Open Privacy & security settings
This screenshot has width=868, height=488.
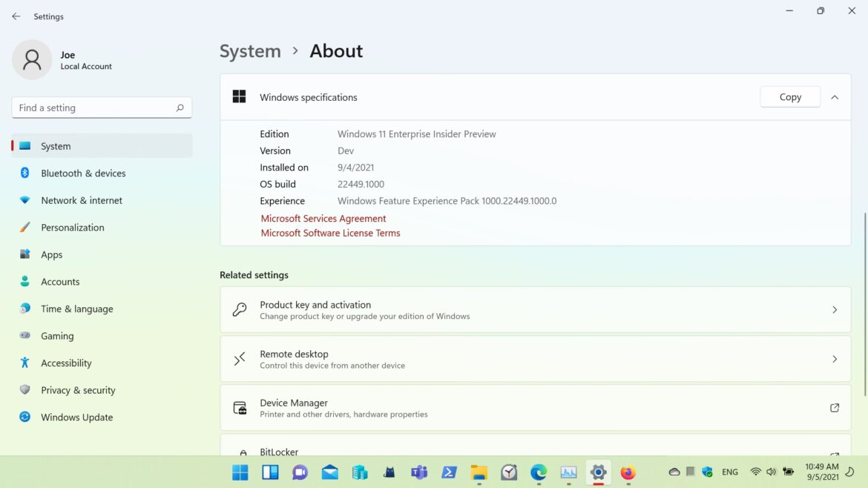click(78, 390)
